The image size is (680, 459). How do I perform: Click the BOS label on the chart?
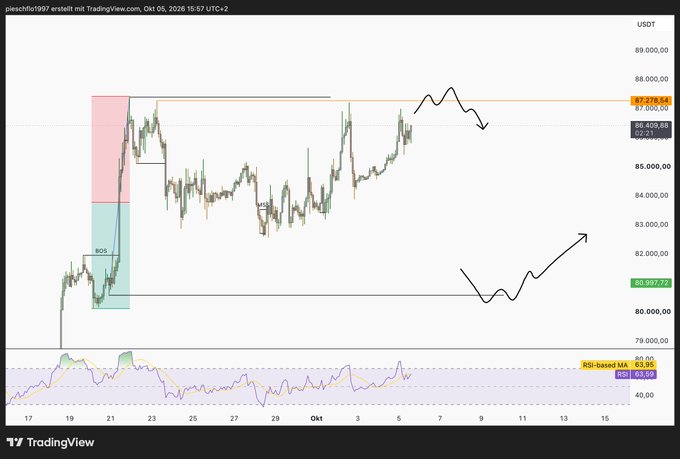coord(101,251)
